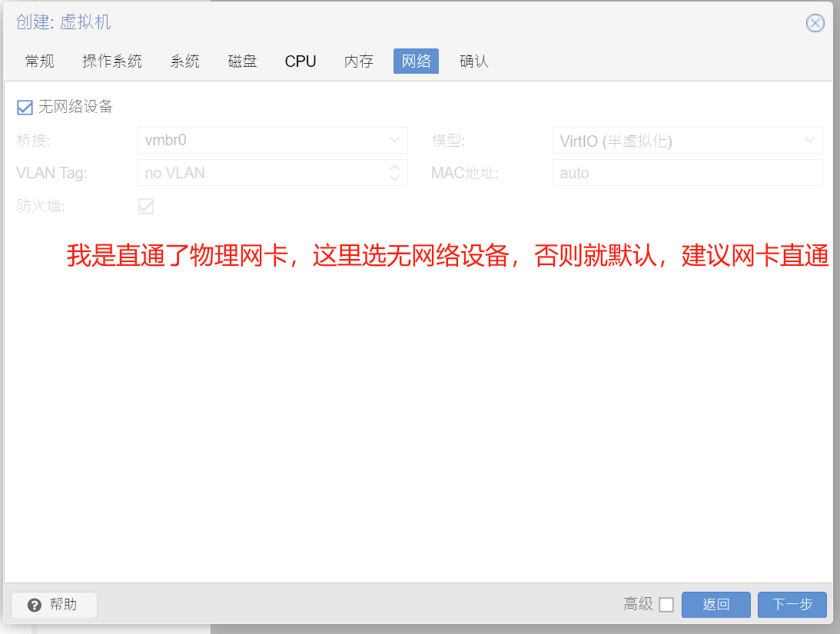Screen dimensions: 840x634
Task: Open the 内存 tab
Action: (x=359, y=61)
